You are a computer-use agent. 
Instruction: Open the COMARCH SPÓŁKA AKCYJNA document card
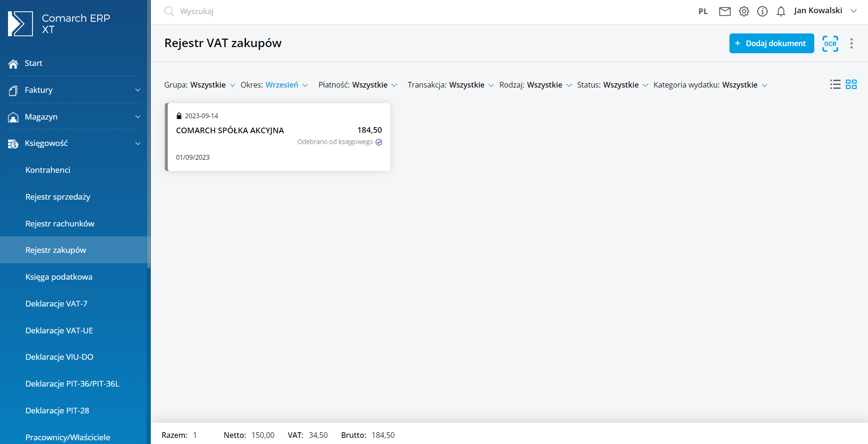tap(278, 137)
